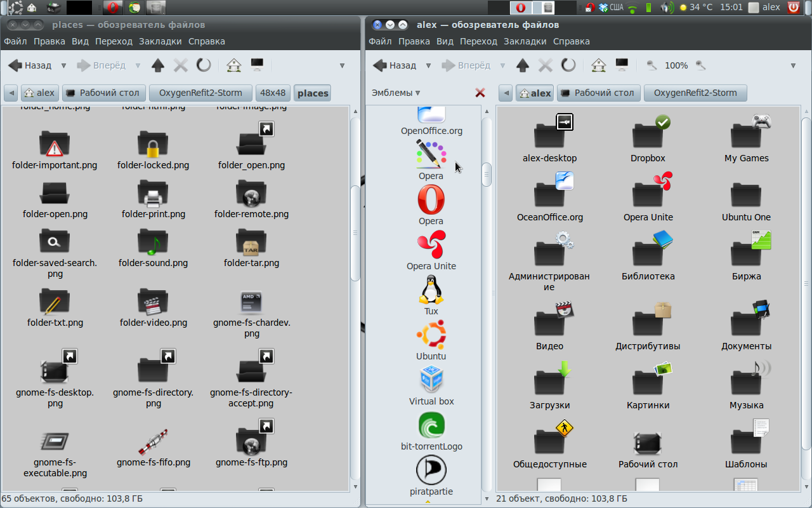Open Справка menu in places window
812x508 pixels.
coord(207,41)
